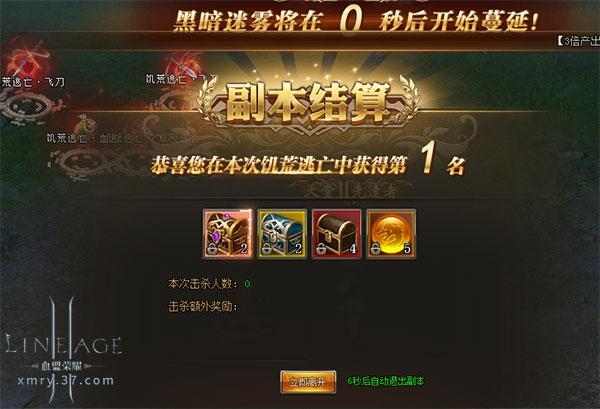Click the 3倍产出 announcement text
Viewport: 600px width, 409px height.
tap(578, 41)
